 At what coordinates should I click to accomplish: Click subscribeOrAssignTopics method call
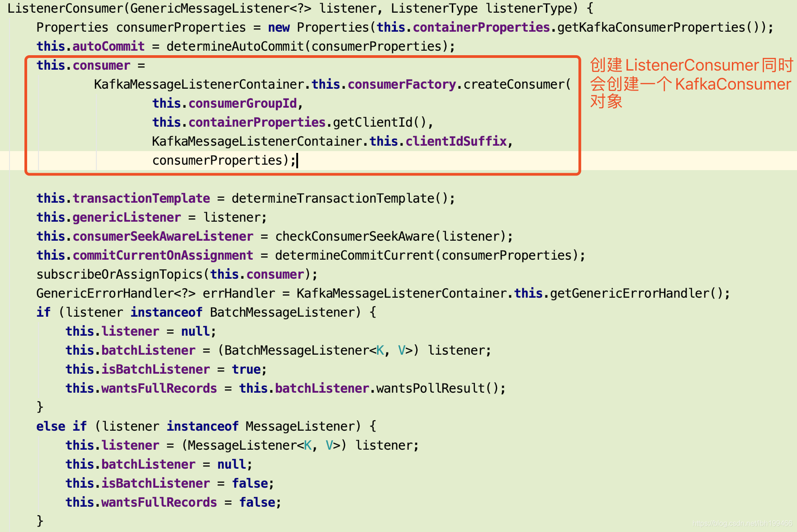point(119,274)
